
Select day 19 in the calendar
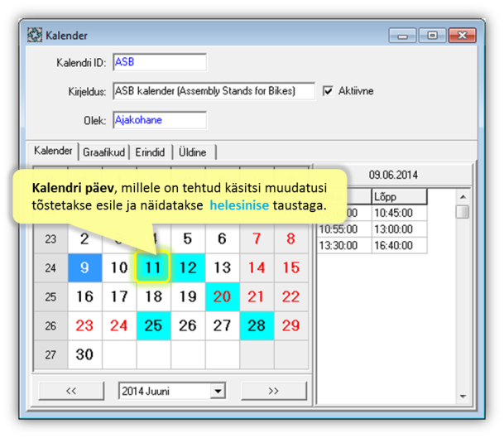pyautogui.click(x=188, y=296)
